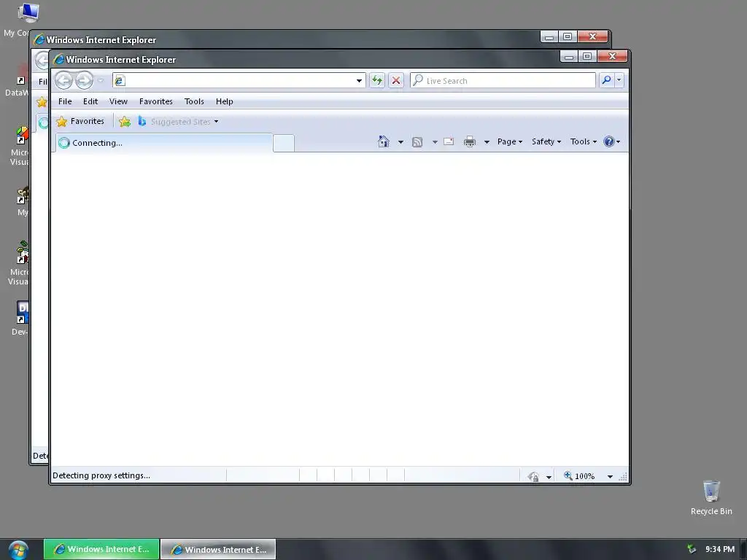747x560 pixels.
Task: Click the Read Mail envelope icon
Action: [449, 141]
